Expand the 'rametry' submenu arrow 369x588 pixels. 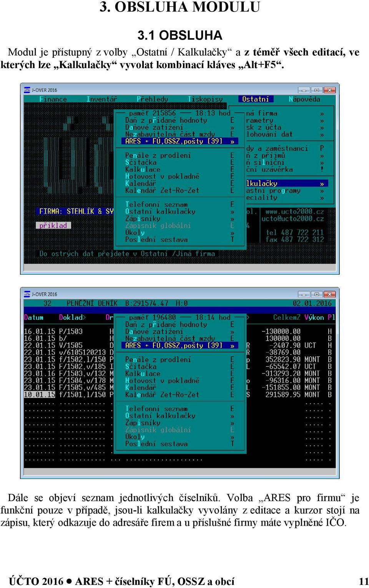coord(322,121)
